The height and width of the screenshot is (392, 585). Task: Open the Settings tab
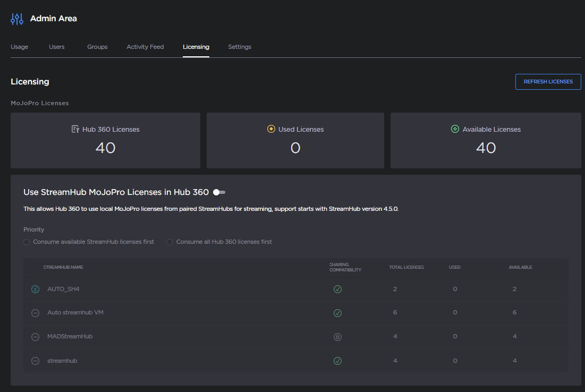point(240,47)
